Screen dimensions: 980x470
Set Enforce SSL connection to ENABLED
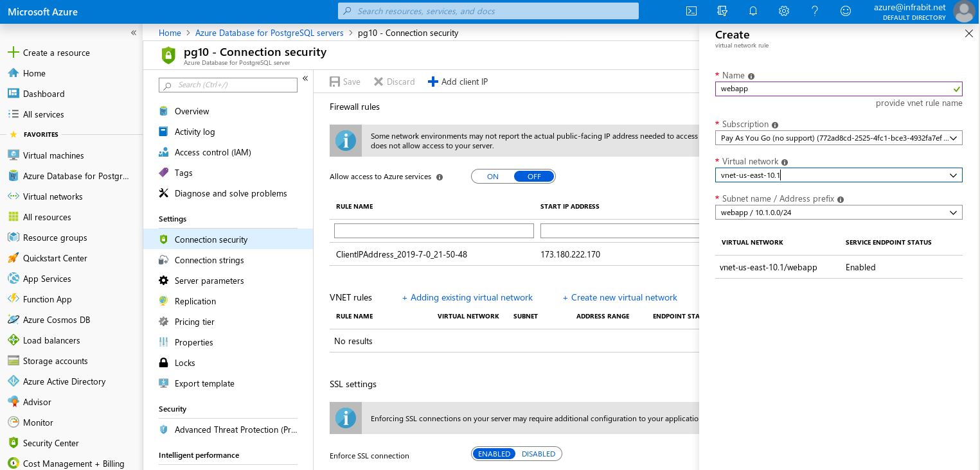494,454
